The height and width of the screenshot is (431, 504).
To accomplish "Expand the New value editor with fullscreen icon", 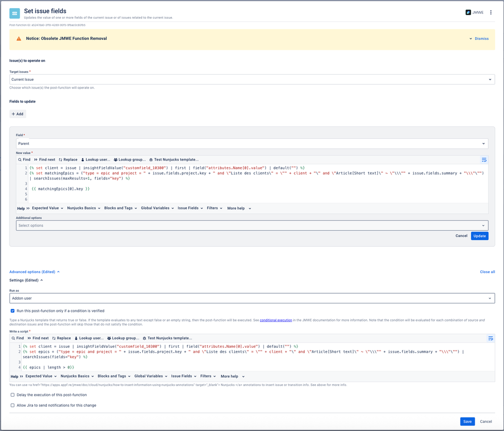I will [x=484, y=159].
